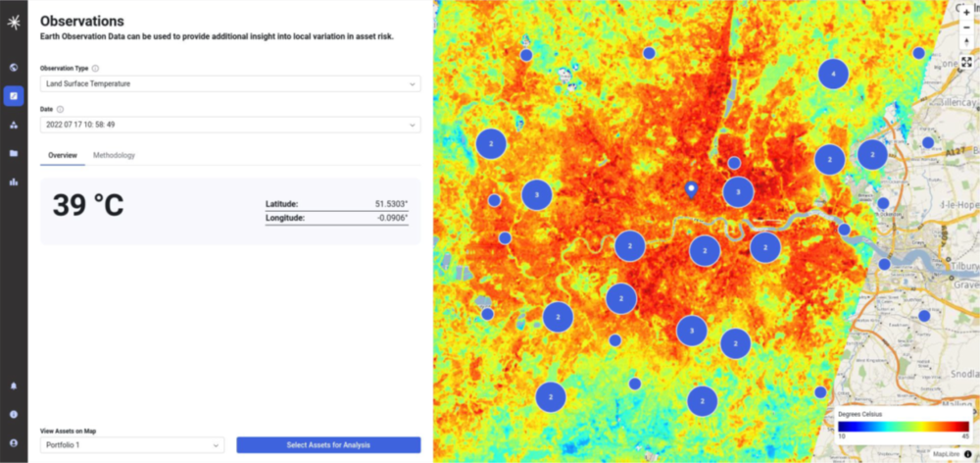Switch to the Methodology tab
The width and height of the screenshot is (980, 463).
point(114,155)
